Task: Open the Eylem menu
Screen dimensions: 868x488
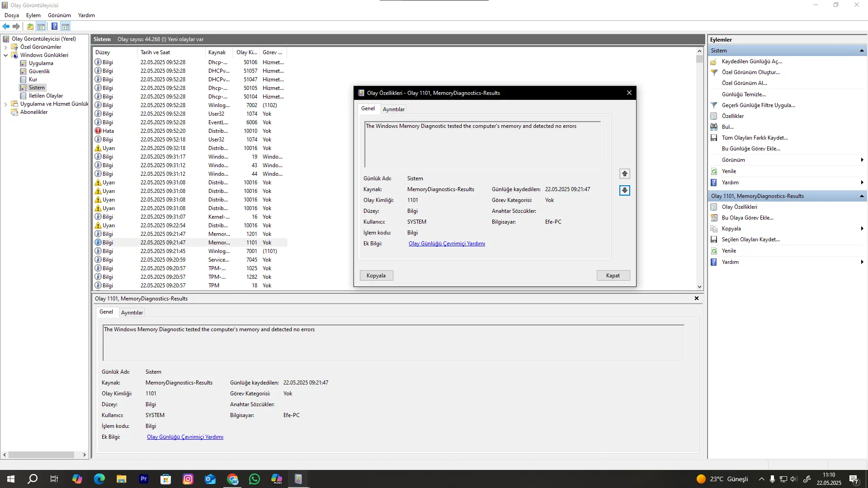Action: point(33,15)
